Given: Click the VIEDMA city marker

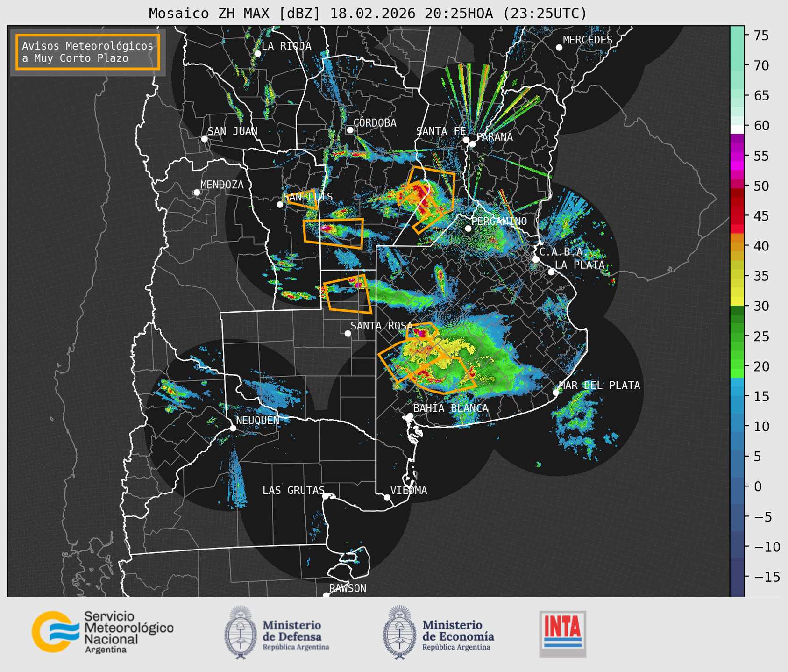Looking at the screenshot, I should pos(387,497).
